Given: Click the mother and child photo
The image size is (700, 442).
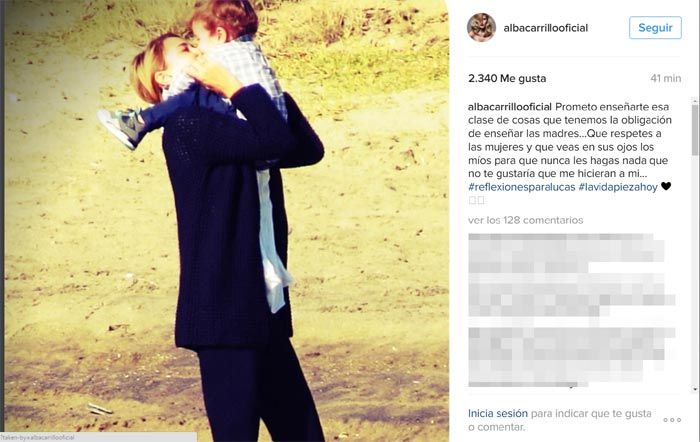Looking at the screenshot, I should pos(226,221).
